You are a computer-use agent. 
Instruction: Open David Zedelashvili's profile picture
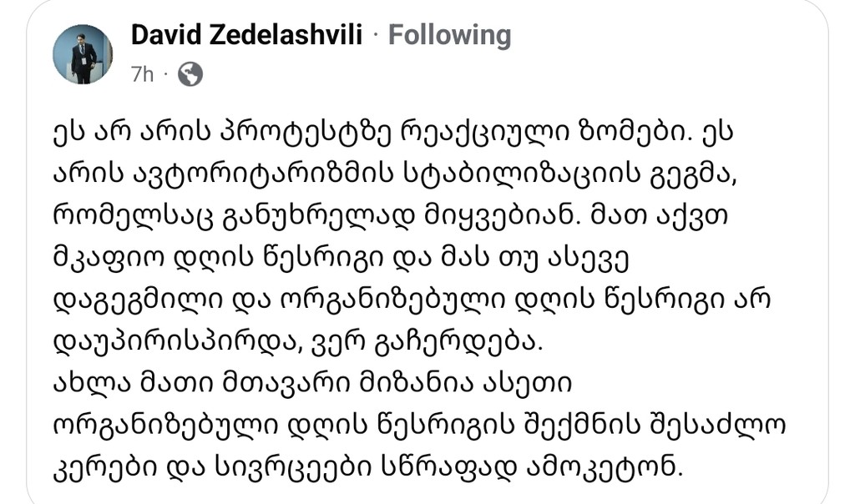coord(83,54)
